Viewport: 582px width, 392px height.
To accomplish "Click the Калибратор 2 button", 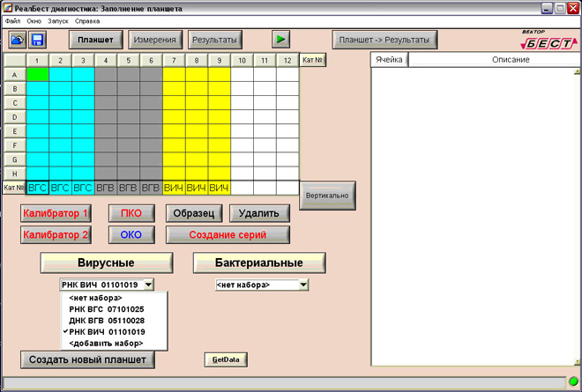I will pyautogui.click(x=56, y=234).
